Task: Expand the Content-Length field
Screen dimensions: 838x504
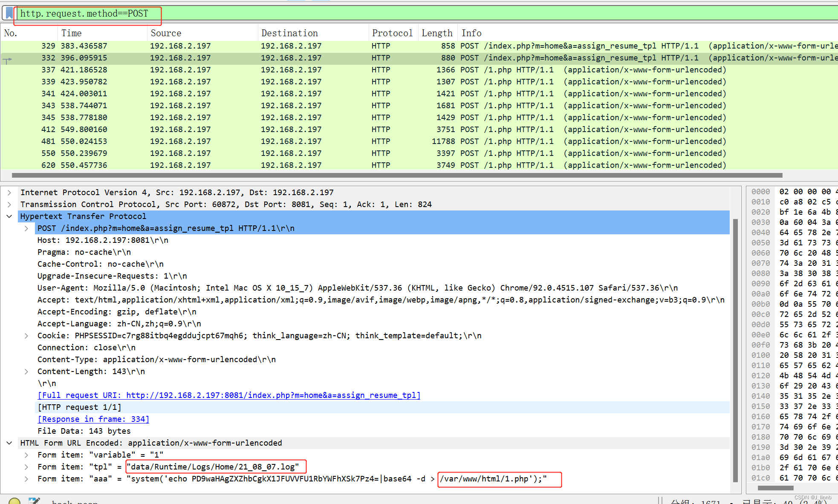Action: point(27,371)
